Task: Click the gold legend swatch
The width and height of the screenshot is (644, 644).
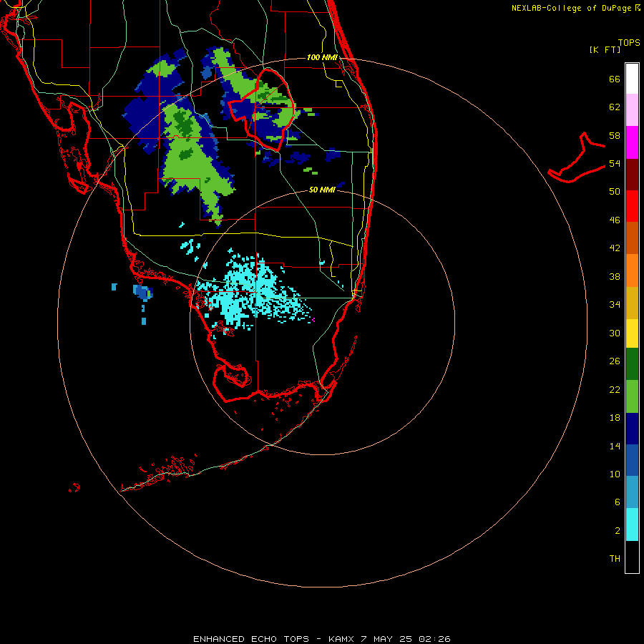Action: tap(632, 303)
